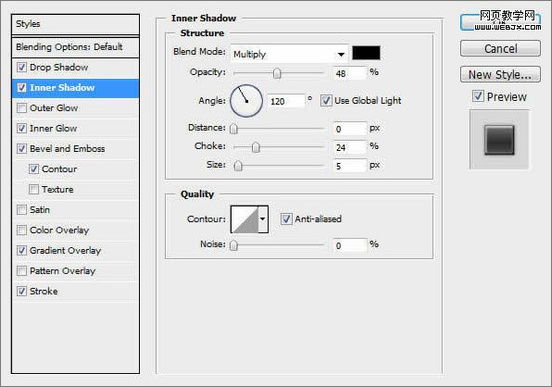
Task: Click the Choke value field 24
Action: [x=350, y=147]
